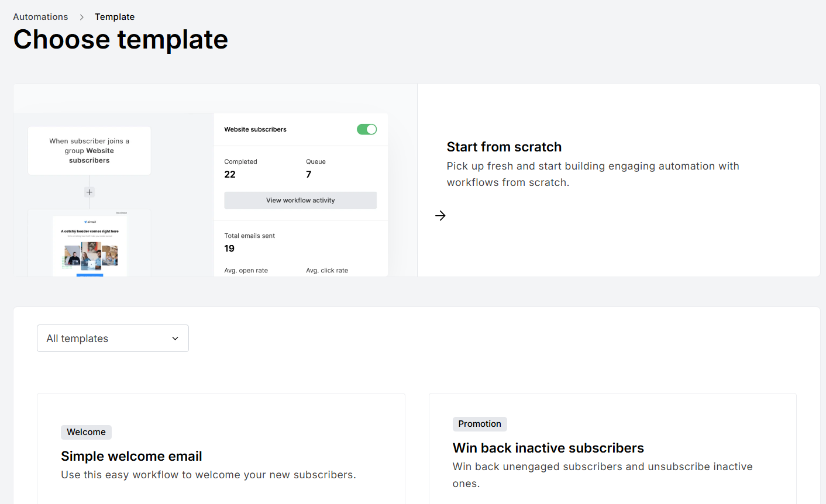The image size is (826, 504).
Task: Go to Automations breadcrumb
Action: (x=40, y=17)
